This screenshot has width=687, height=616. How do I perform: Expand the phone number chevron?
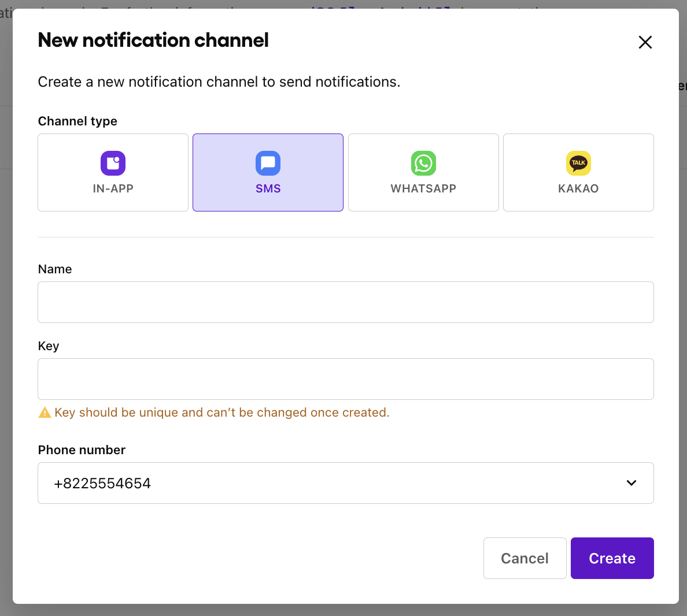tap(631, 483)
